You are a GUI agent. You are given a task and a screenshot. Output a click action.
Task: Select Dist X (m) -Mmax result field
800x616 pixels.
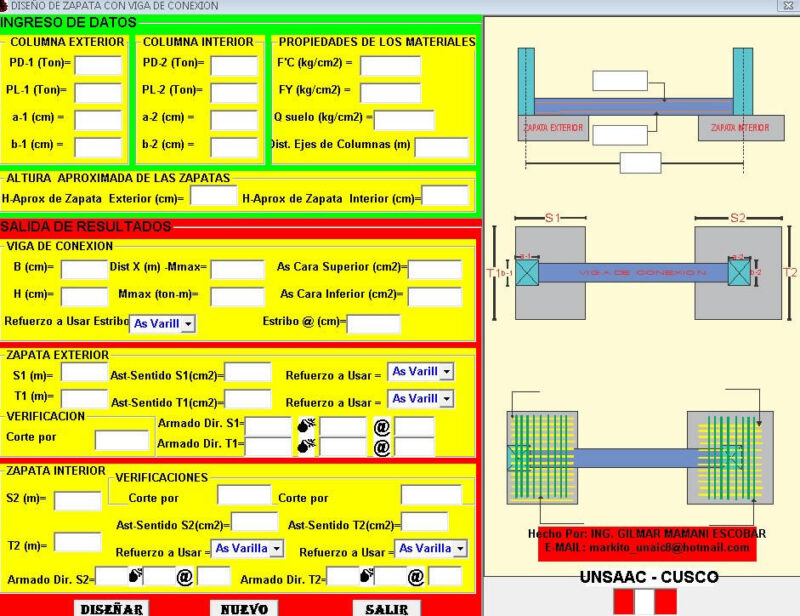[x=238, y=269]
